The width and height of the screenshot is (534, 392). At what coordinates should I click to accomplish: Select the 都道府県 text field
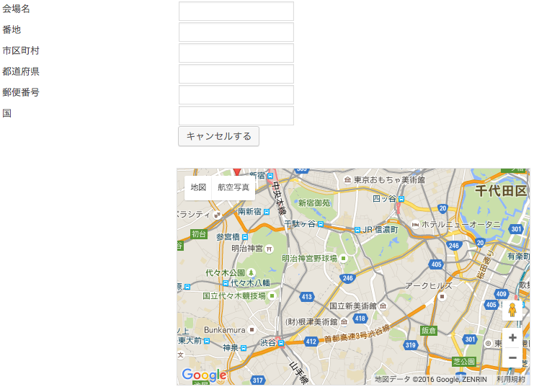click(236, 74)
